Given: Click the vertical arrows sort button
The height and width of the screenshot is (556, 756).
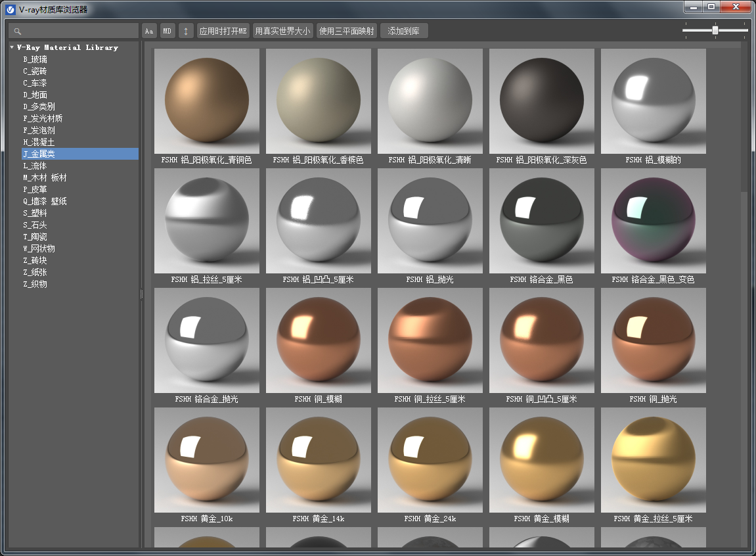Looking at the screenshot, I should pyautogui.click(x=186, y=31).
